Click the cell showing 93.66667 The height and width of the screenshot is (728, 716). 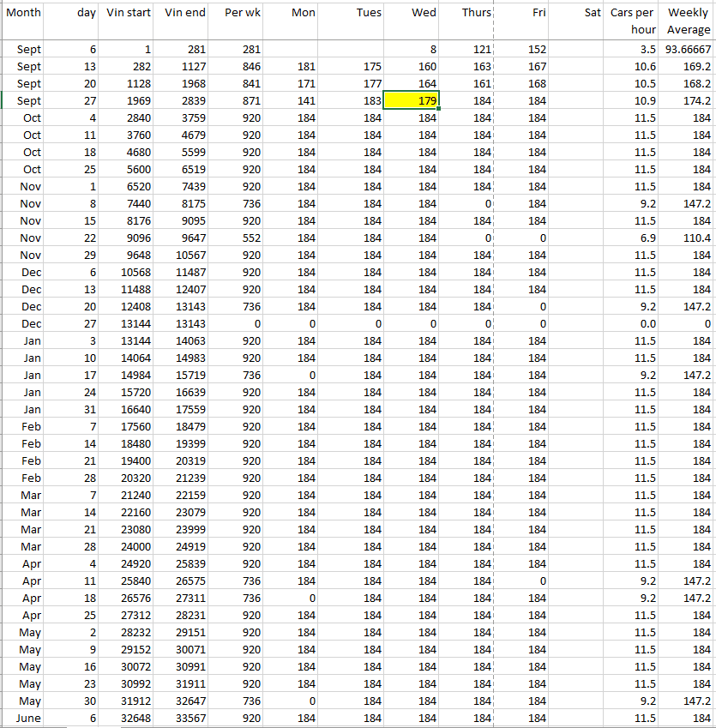tap(688, 49)
